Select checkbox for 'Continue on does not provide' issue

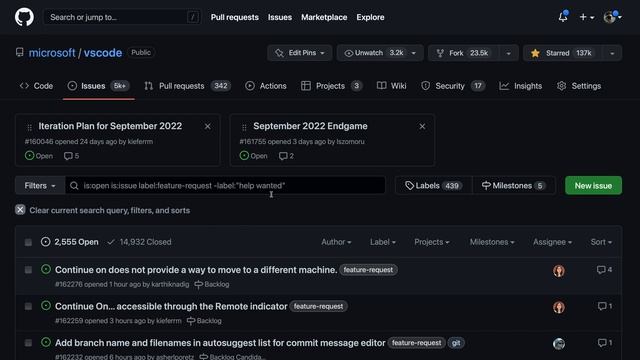tap(28, 270)
